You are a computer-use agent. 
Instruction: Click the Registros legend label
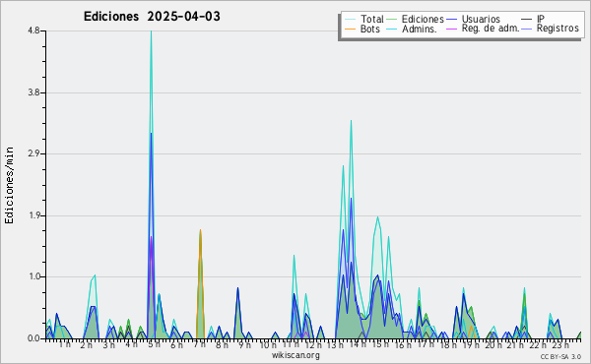pyautogui.click(x=558, y=29)
